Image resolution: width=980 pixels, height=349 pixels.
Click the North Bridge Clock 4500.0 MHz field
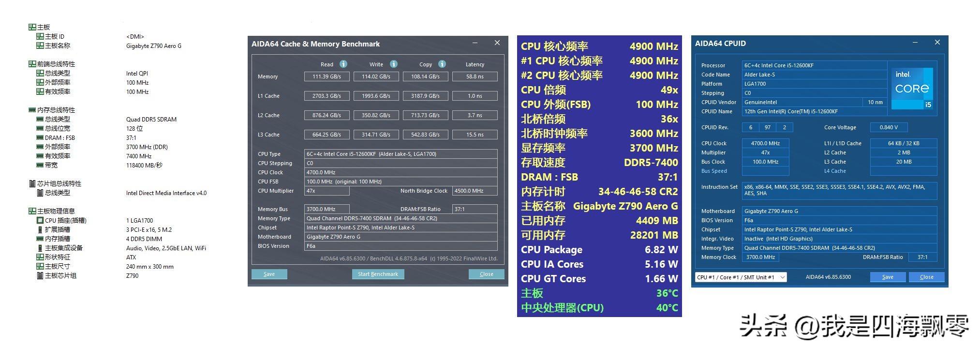click(x=475, y=191)
